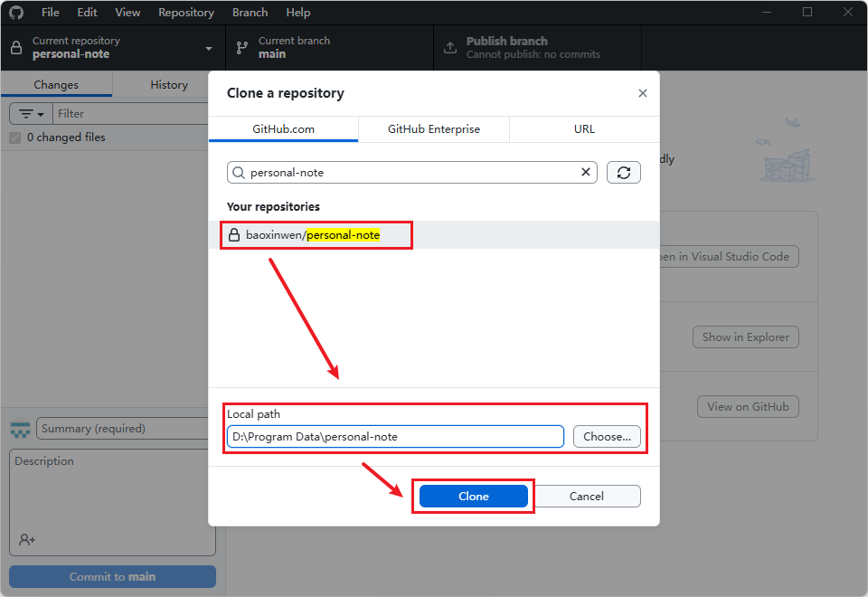Open the History tab
The width and height of the screenshot is (868, 597).
[169, 85]
